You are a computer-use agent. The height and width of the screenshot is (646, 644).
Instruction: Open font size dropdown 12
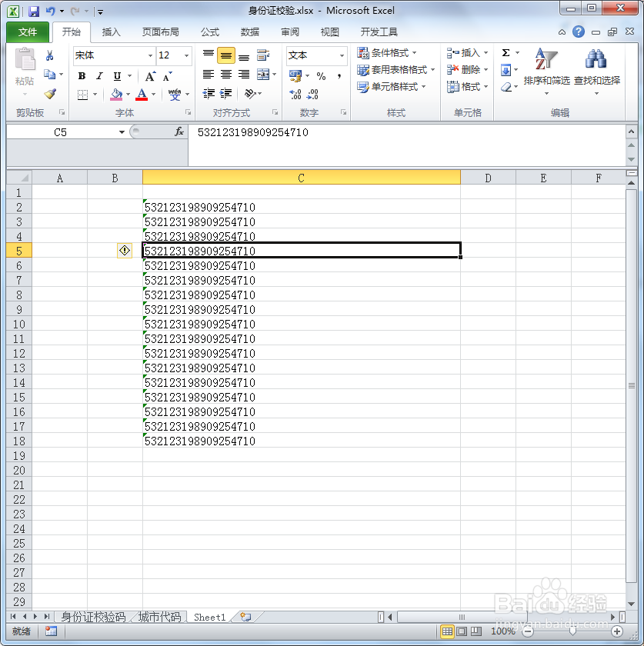coord(186,55)
